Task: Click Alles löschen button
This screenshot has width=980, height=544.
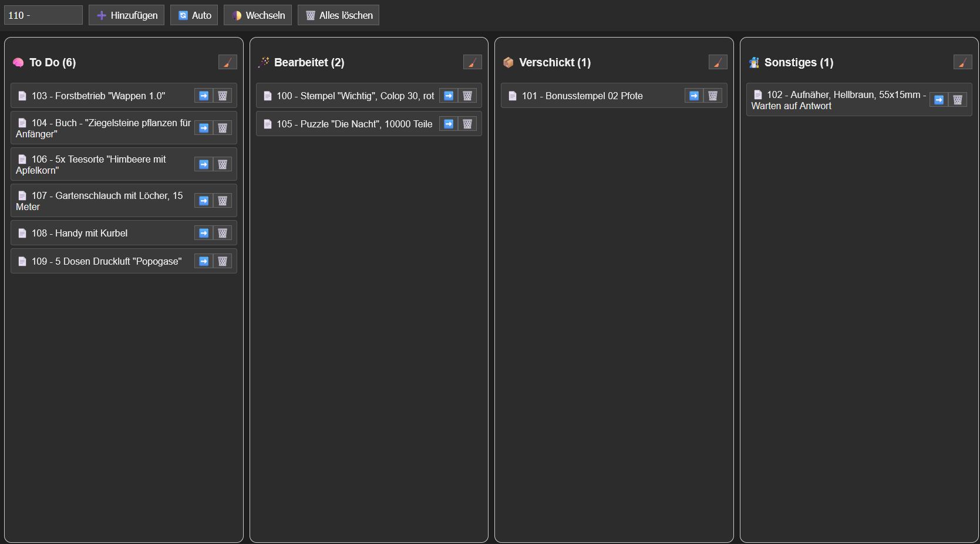Action: (x=338, y=15)
